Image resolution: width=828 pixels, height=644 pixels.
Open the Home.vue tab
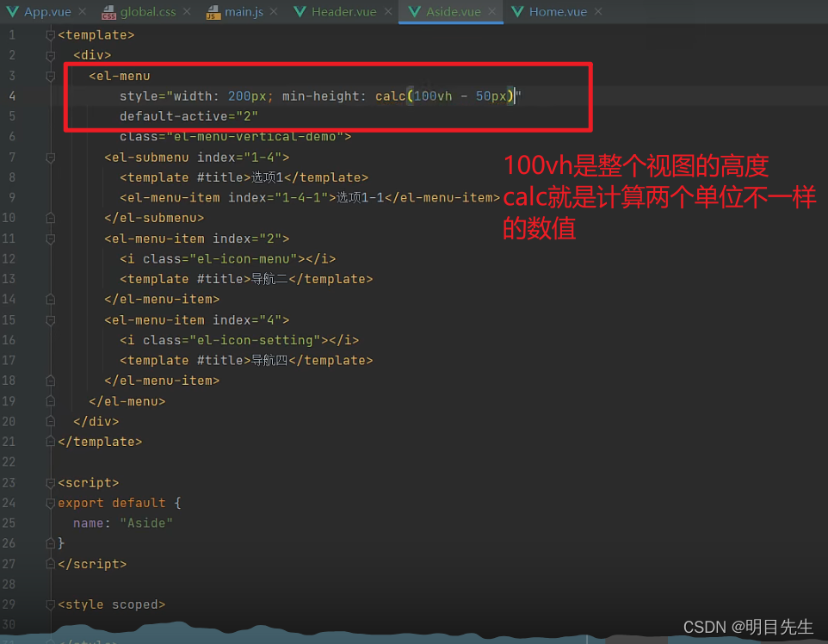[558, 11]
